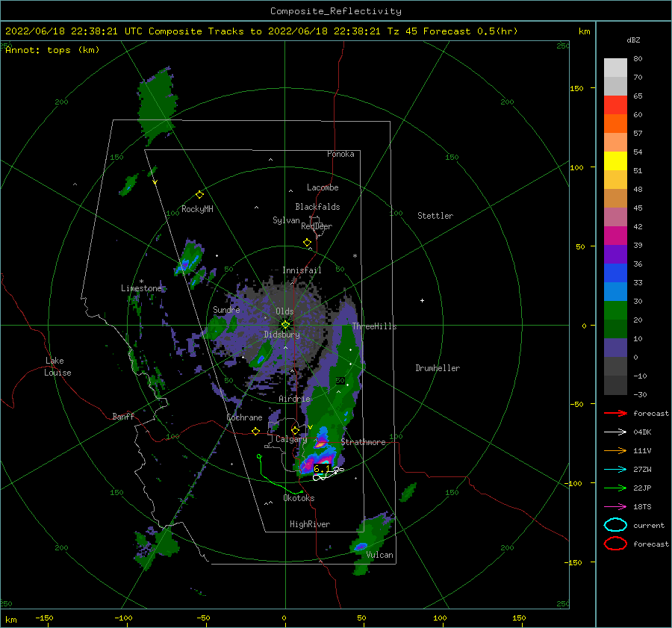Click the Blackfalds label
The width and height of the screenshot is (672, 628).
pyautogui.click(x=317, y=207)
